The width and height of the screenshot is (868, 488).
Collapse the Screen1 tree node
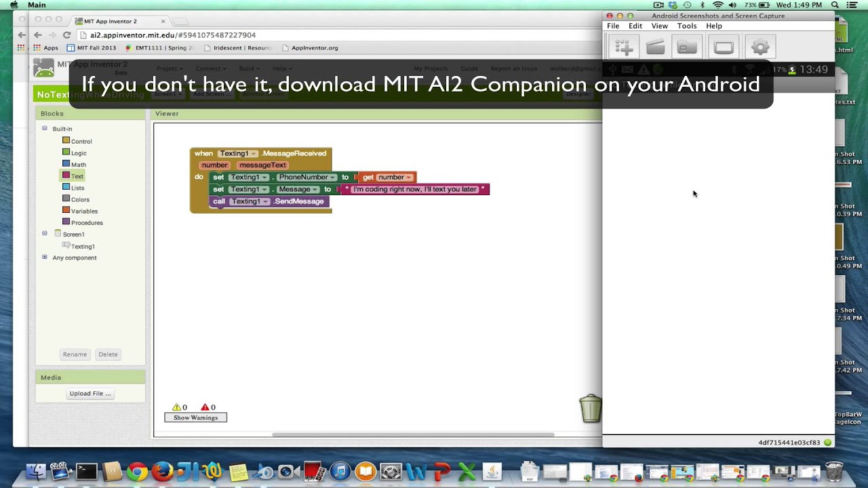point(45,233)
